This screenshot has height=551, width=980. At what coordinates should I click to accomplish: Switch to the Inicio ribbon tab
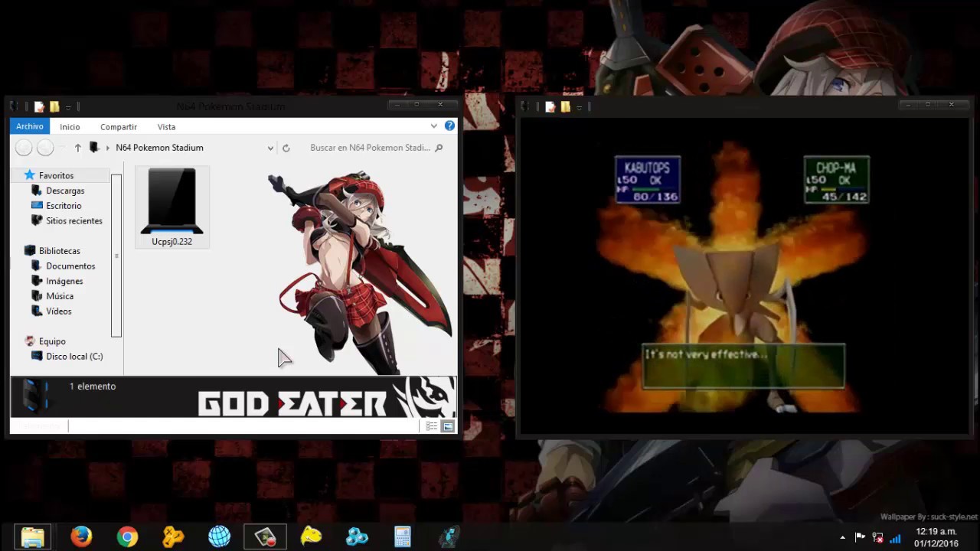pos(70,127)
